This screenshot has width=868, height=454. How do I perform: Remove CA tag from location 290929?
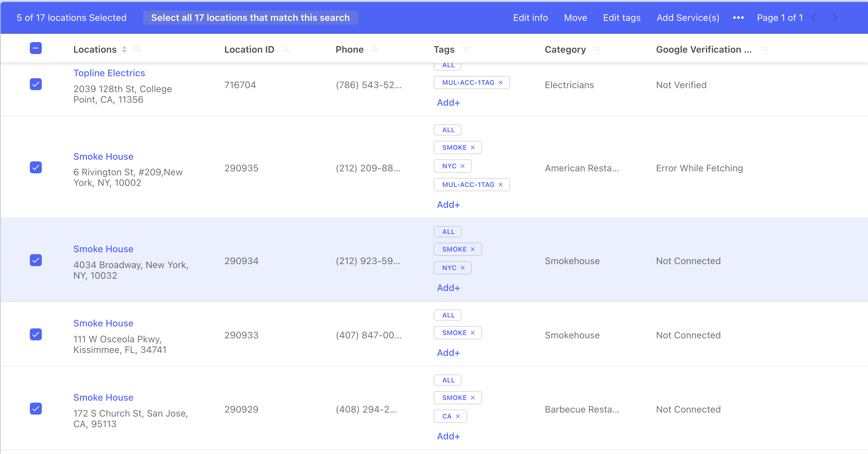point(458,416)
